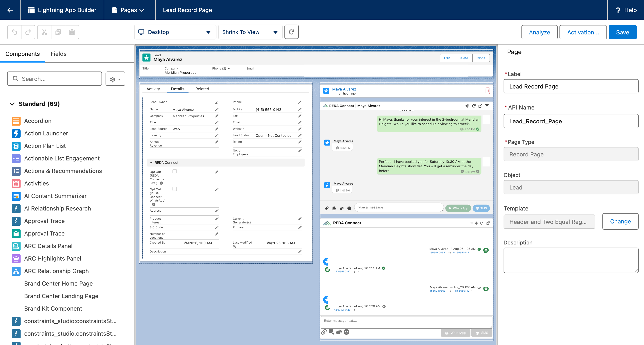Click the pop-out icon in lower REDA Connect header

click(488, 223)
